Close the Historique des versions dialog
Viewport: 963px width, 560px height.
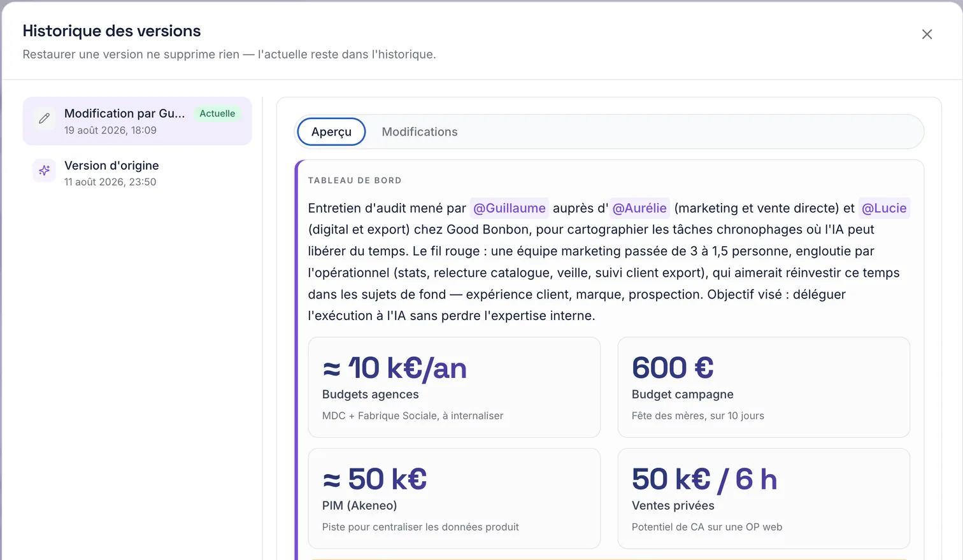(927, 34)
